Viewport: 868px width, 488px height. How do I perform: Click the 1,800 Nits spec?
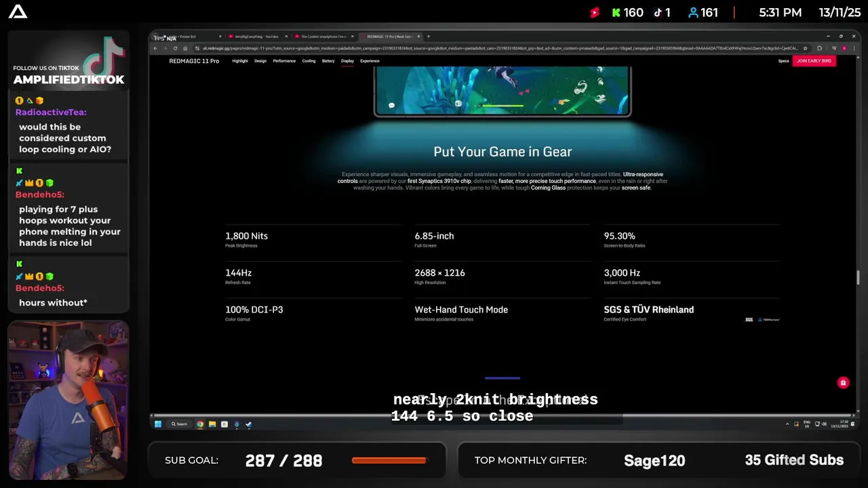click(x=246, y=236)
